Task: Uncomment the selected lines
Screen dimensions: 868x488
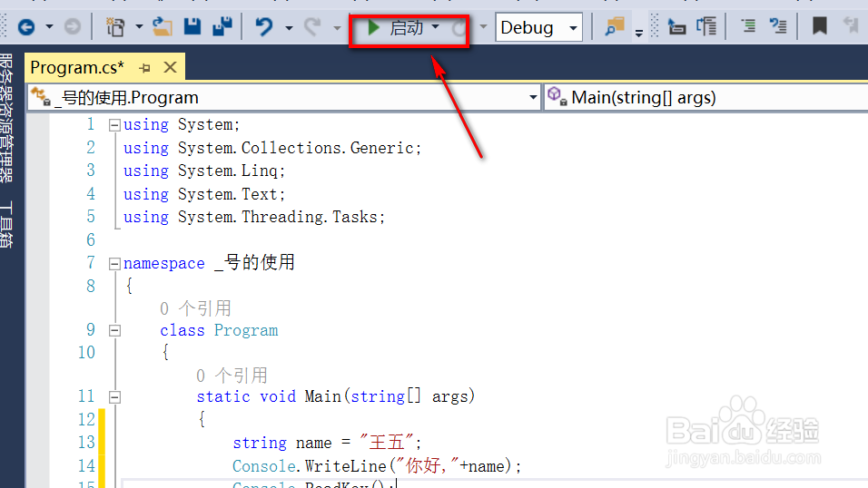Action: coord(778,26)
